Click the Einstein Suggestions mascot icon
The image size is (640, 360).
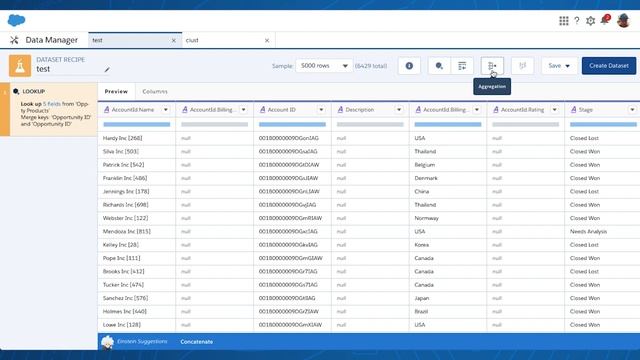[107, 342]
